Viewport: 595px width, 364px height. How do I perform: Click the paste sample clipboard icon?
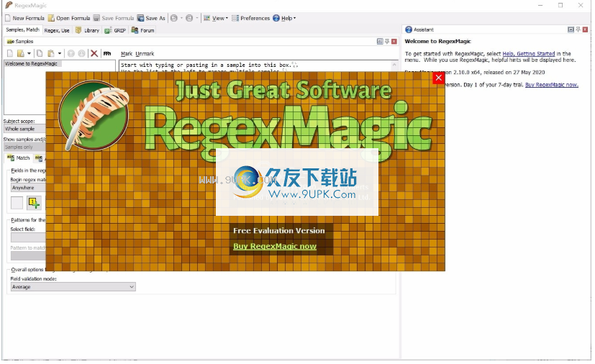pos(51,53)
